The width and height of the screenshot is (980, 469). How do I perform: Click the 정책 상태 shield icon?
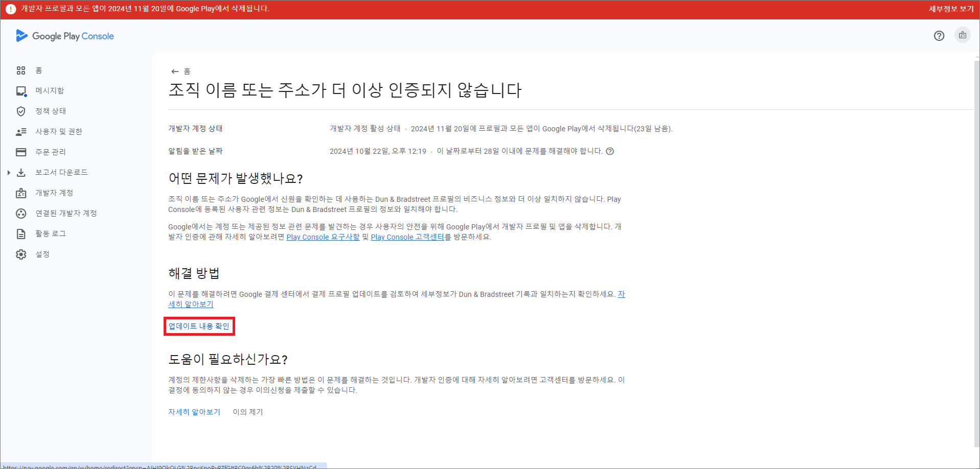pos(21,111)
